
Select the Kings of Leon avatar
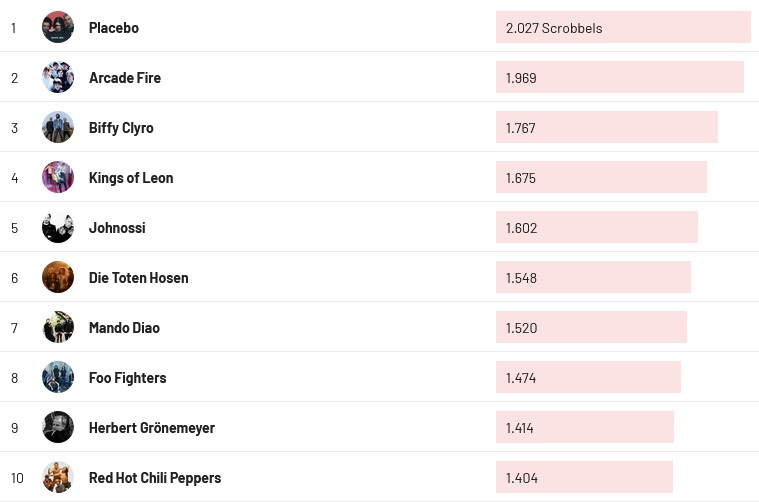point(58,177)
